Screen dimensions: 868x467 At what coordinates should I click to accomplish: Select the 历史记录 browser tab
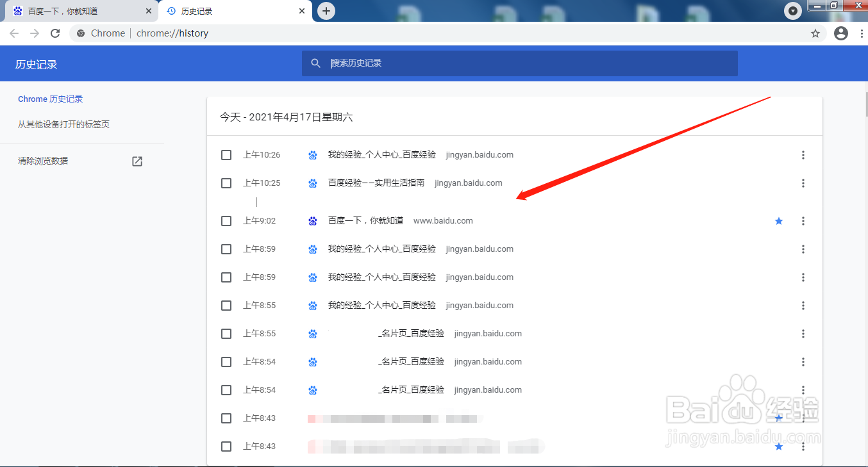tap(235, 12)
